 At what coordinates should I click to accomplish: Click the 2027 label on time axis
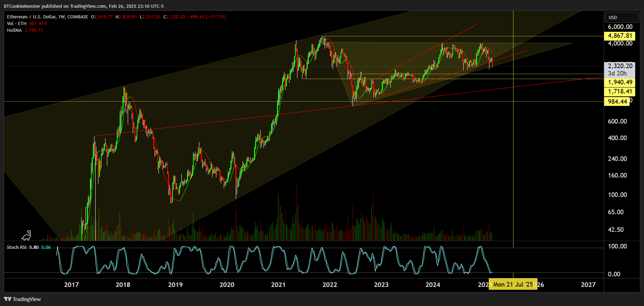[588, 284]
